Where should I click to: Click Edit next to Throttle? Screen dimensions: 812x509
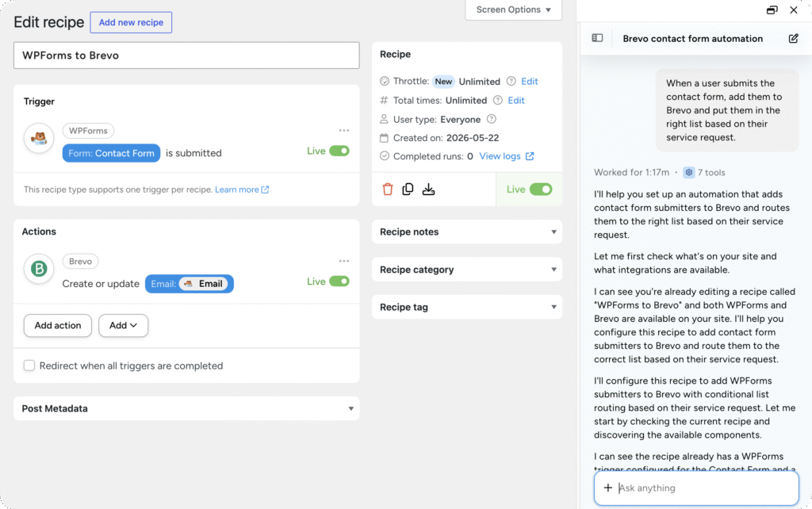pos(529,82)
